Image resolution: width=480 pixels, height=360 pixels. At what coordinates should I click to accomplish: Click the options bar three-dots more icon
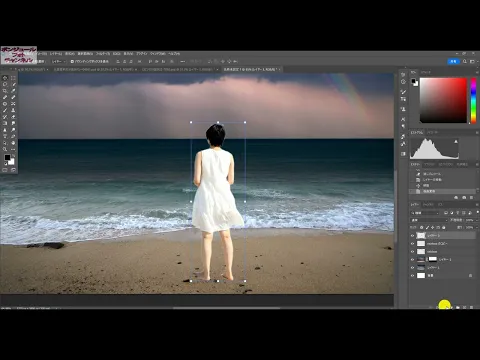182,62
